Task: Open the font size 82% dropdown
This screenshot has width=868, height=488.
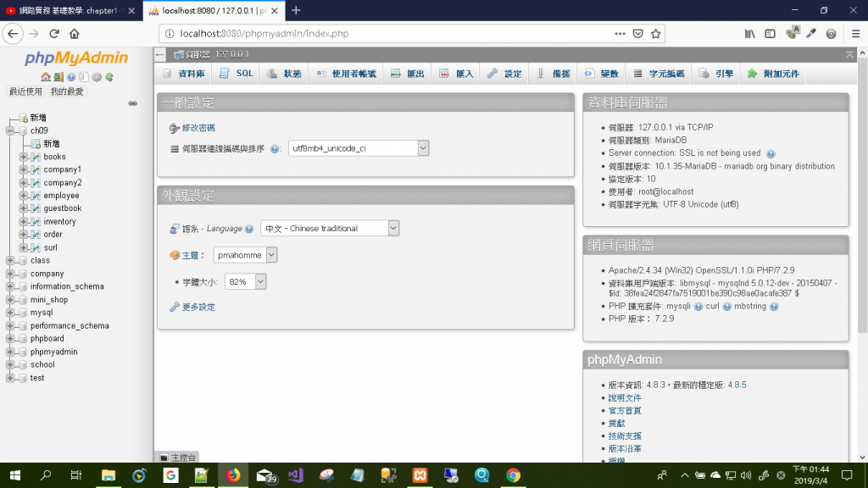Action: click(x=245, y=281)
